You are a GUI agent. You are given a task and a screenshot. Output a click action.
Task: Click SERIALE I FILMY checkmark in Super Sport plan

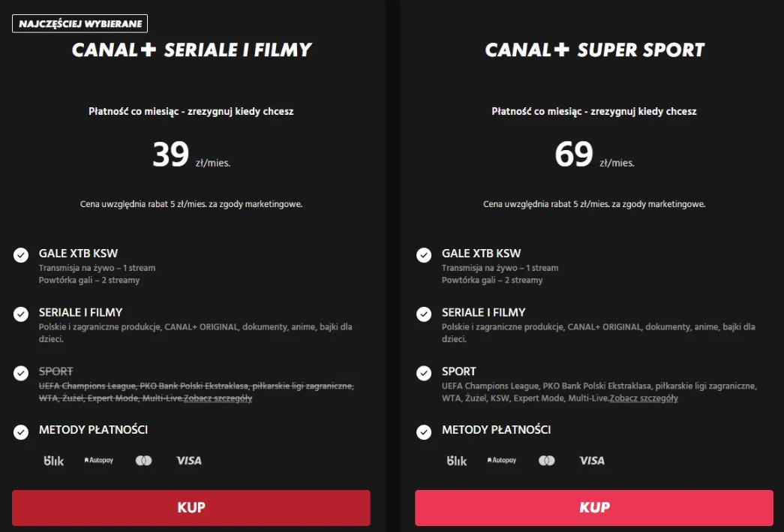[x=424, y=314]
